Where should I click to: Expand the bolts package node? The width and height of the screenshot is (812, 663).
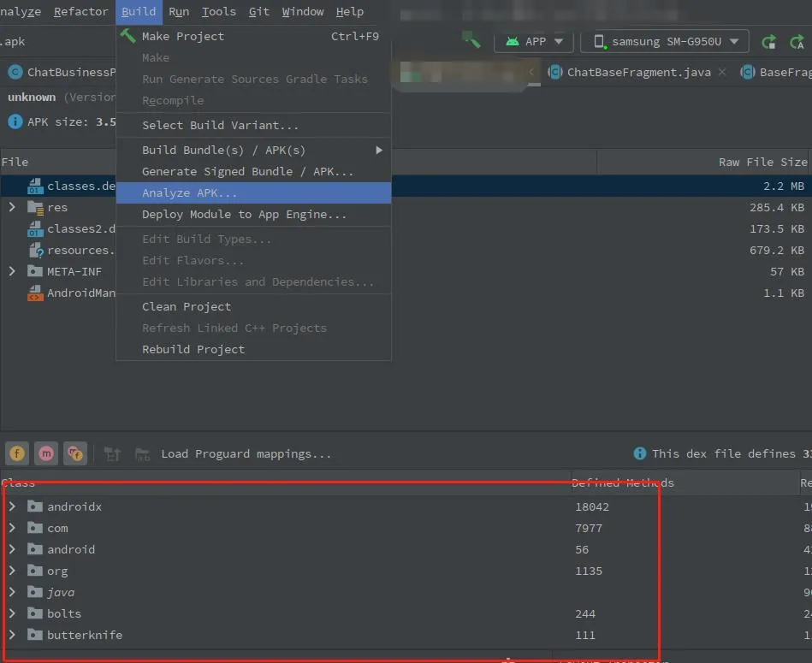pos(12,613)
